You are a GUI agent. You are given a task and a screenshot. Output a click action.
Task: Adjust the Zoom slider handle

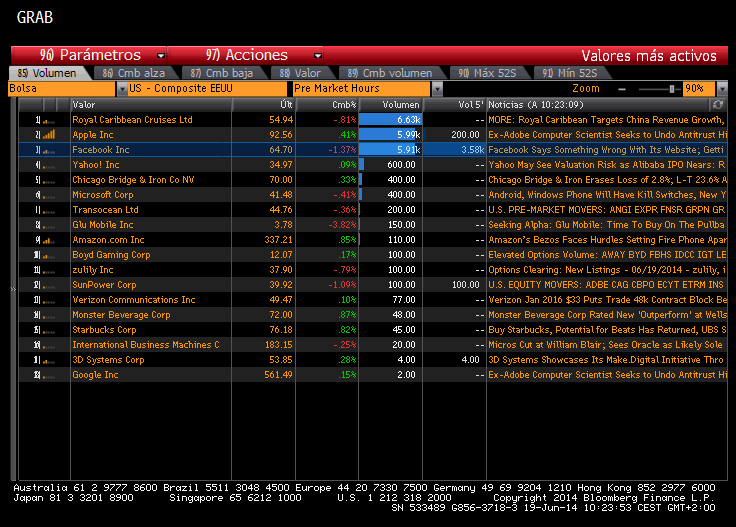pyautogui.click(x=672, y=89)
